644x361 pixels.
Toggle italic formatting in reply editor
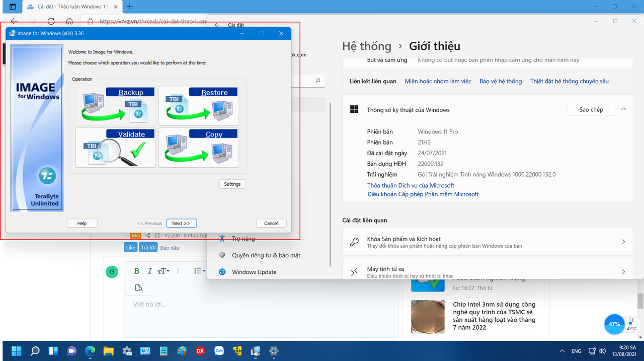[x=149, y=271]
